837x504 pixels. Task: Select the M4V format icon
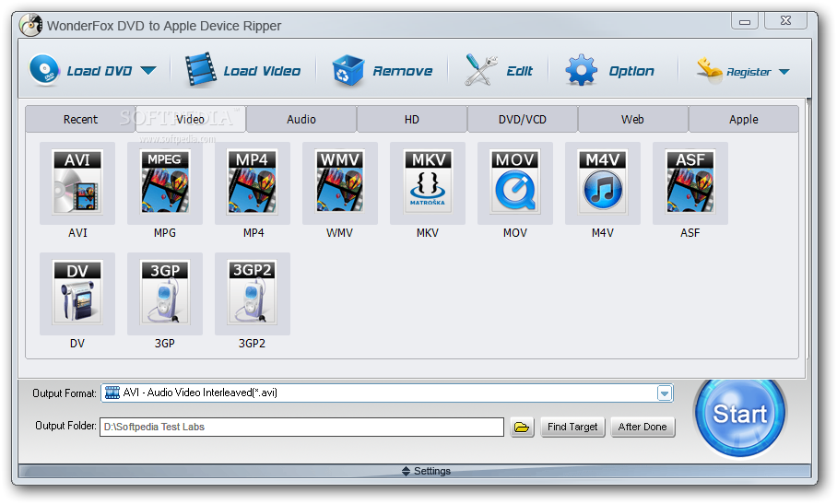coord(603,182)
